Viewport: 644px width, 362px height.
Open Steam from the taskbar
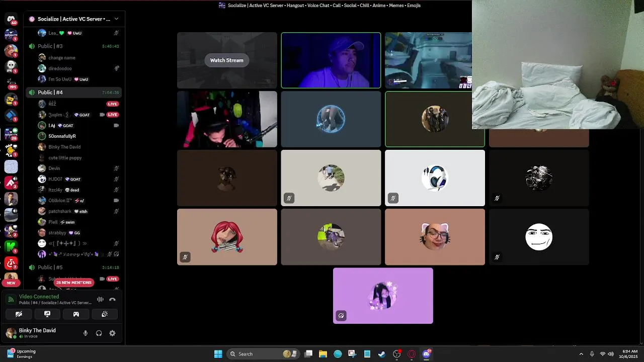[x=382, y=354]
